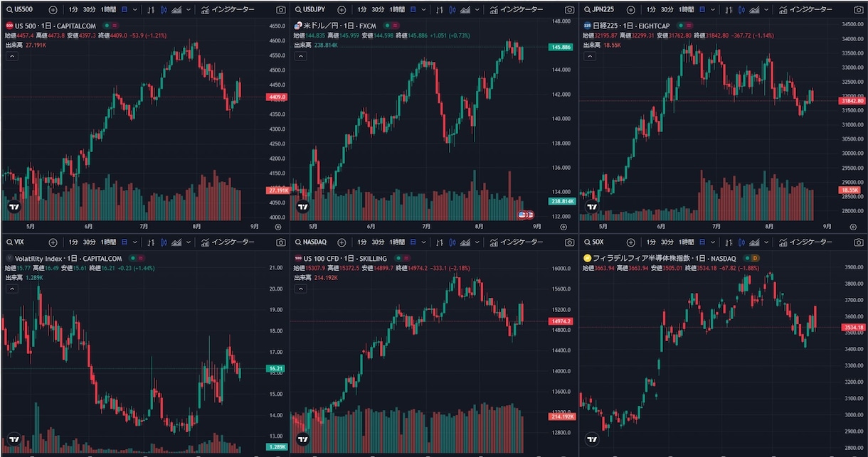Toggle market status indicator on US 100 CFD chart

[x=398, y=258]
